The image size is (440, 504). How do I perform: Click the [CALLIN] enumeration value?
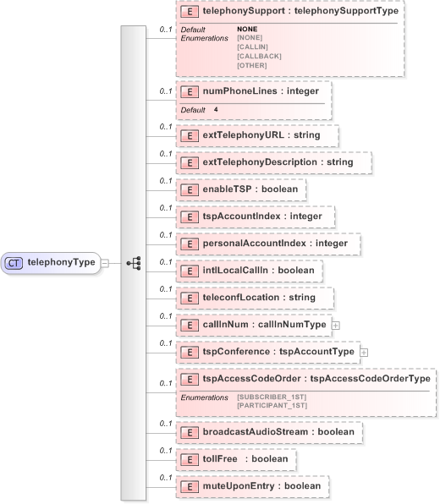pyautogui.click(x=252, y=47)
